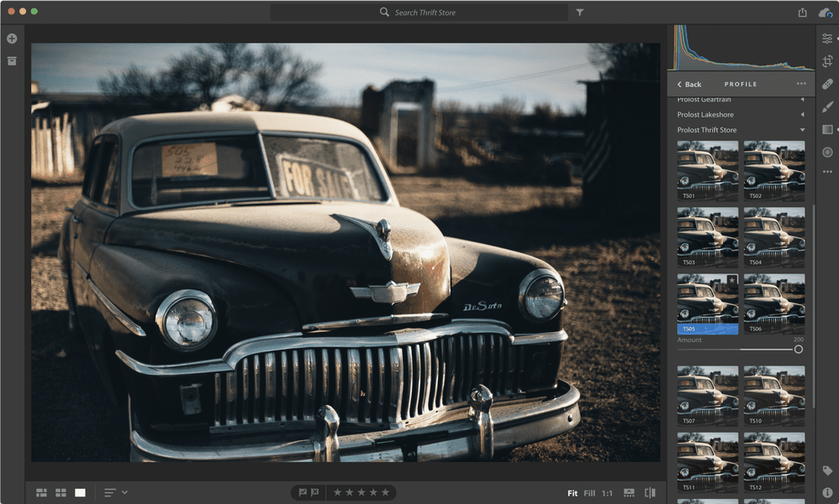Switch zoom mode to Fill

[x=588, y=493]
